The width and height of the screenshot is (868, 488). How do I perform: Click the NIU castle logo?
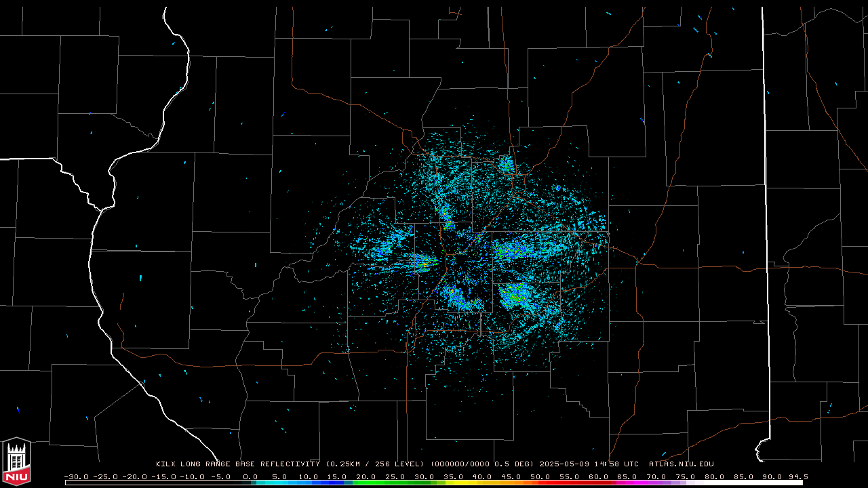click(16, 460)
